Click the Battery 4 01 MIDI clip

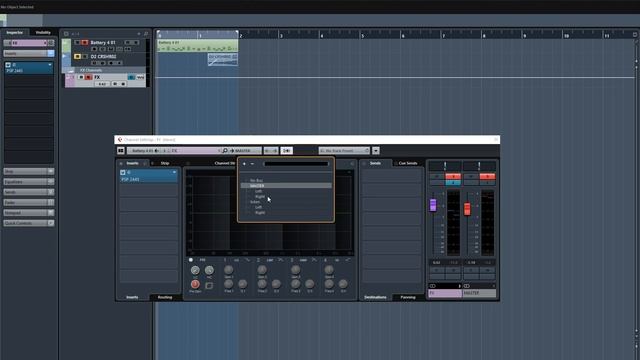197,45
